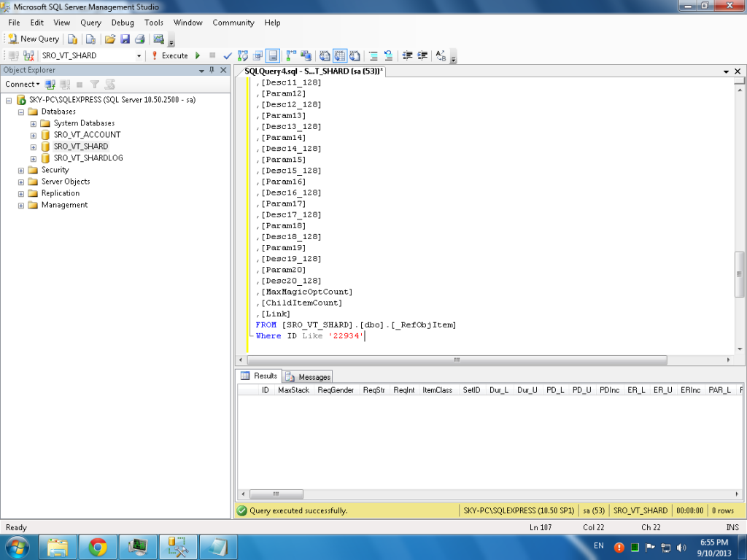Open the File menu
The height and width of the screenshot is (560, 747).
click(15, 23)
